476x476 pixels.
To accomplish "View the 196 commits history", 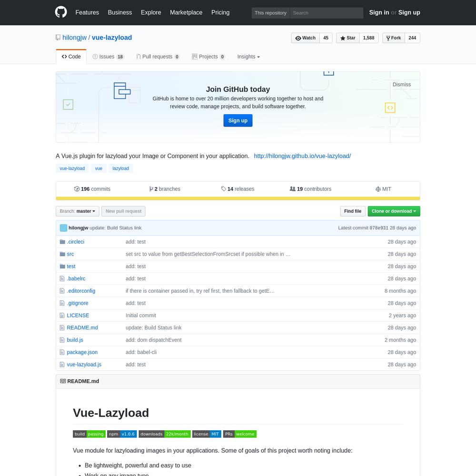I will pyautogui.click(x=92, y=189).
